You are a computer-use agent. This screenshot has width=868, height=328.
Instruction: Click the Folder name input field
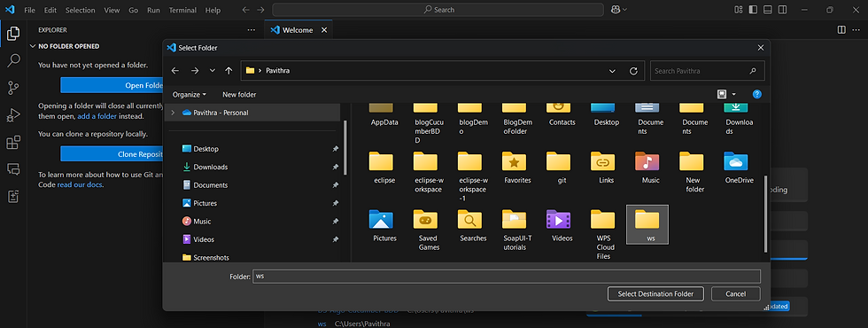click(507, 277)
